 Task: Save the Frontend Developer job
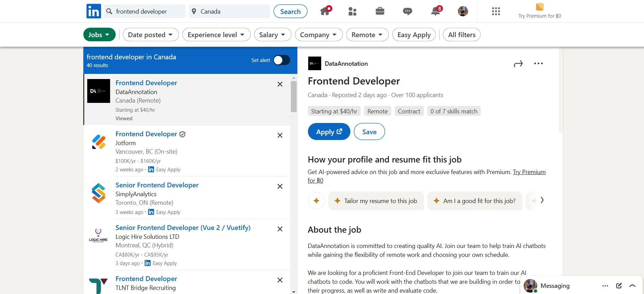369,131
